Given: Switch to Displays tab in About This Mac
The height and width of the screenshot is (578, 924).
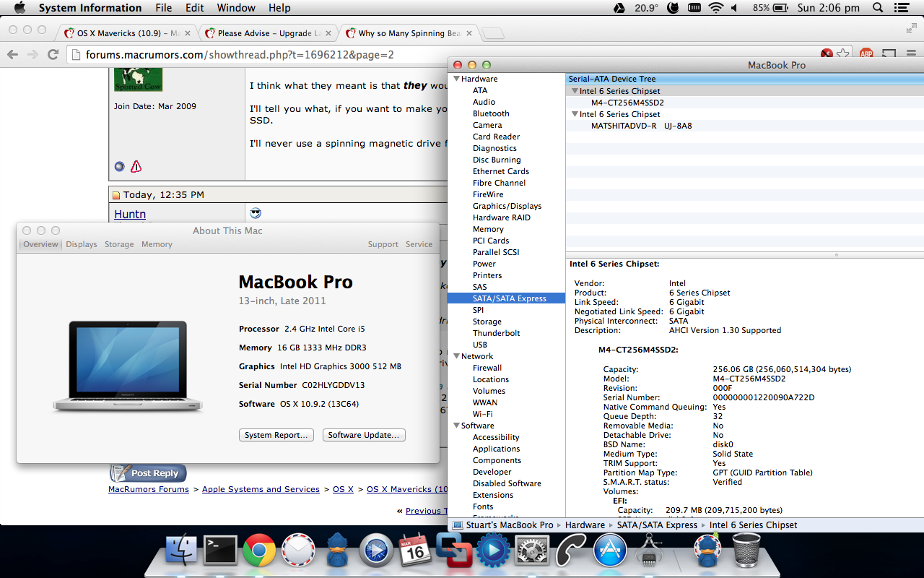Looking at the screenshot, I should (x=82, y=244).
